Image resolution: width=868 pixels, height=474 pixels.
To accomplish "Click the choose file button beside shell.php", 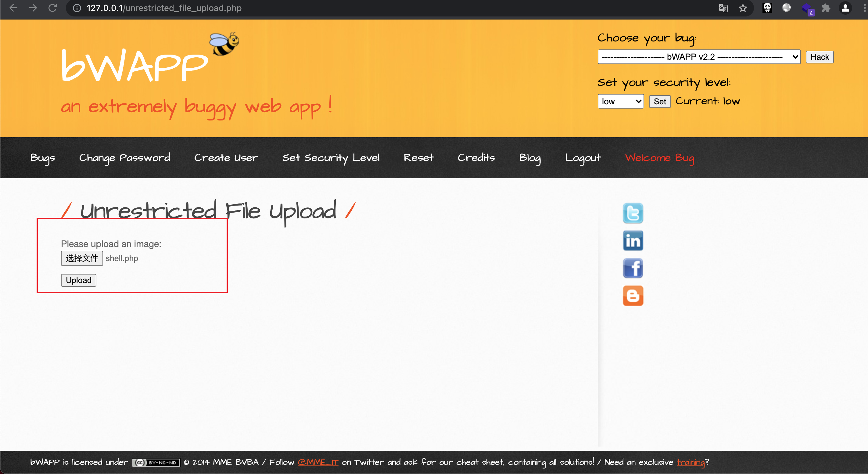I will 82,258.
